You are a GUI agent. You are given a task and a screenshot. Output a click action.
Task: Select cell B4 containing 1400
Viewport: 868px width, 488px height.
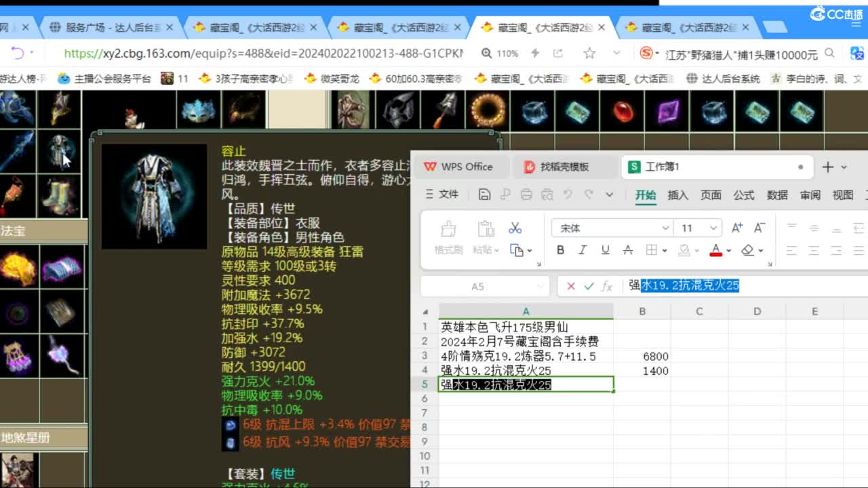click(642, 371)
